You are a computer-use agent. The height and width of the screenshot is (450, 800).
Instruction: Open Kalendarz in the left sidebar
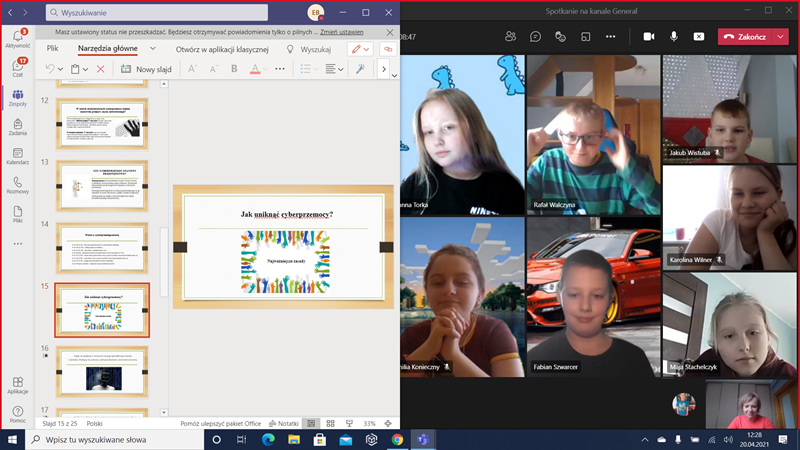17,154
